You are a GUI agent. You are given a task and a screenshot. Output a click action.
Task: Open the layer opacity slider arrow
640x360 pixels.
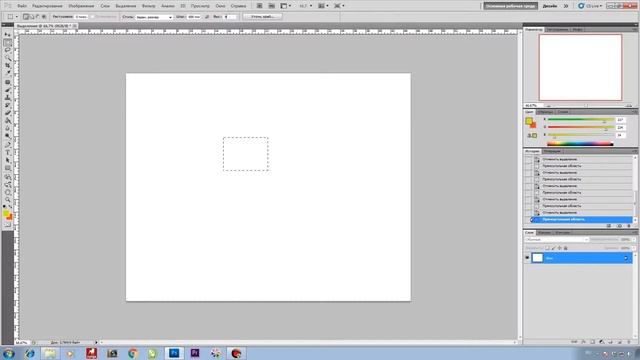pos(634,240)
